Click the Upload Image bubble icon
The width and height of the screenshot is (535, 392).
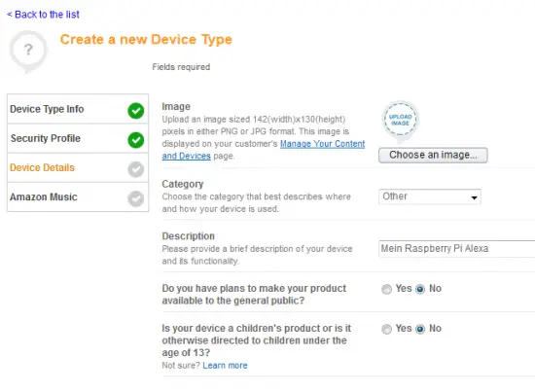(400, 122)
